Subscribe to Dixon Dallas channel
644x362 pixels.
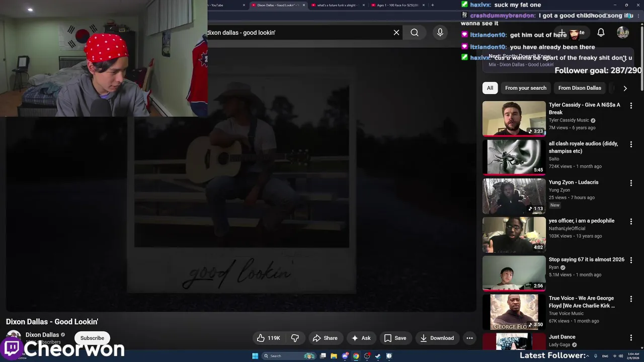pyautogui.click(x=92, y=338)
